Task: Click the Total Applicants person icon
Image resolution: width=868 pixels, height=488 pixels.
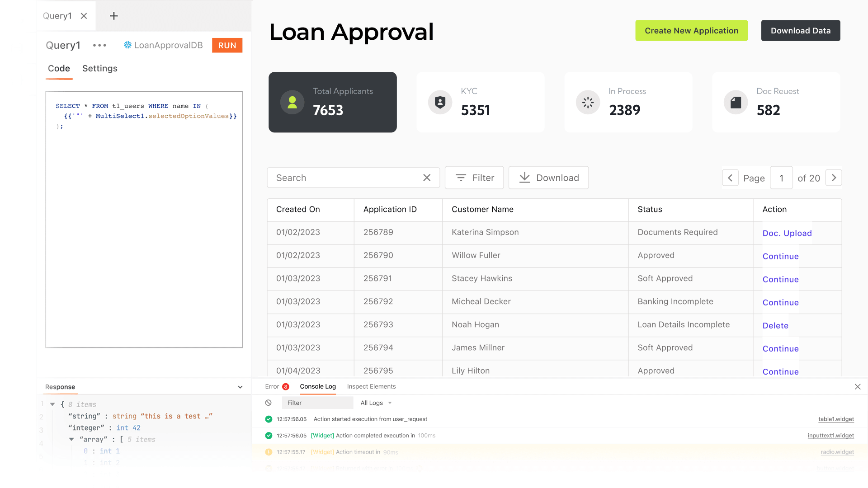Action: point(292,102)
